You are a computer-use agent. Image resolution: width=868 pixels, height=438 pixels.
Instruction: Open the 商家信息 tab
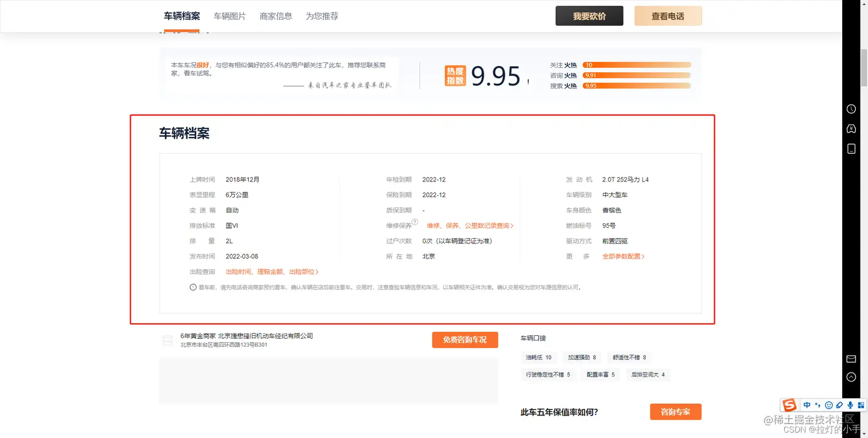tap(276, 16)
